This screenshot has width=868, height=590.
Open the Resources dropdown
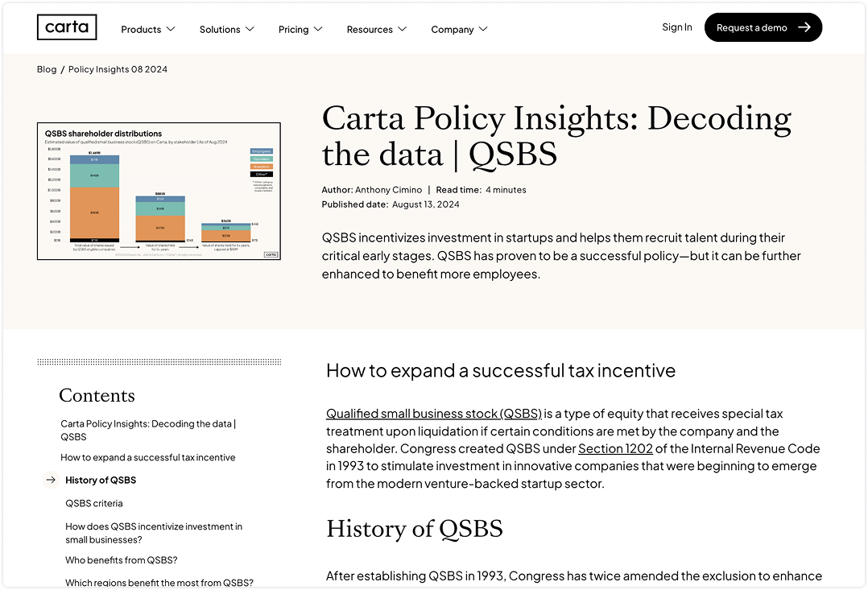(375, 29)
